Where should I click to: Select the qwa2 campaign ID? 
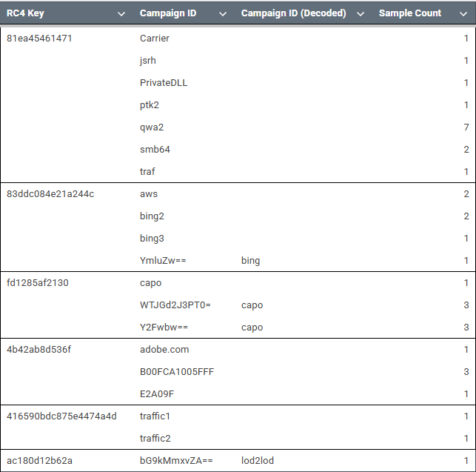point(152,127)
